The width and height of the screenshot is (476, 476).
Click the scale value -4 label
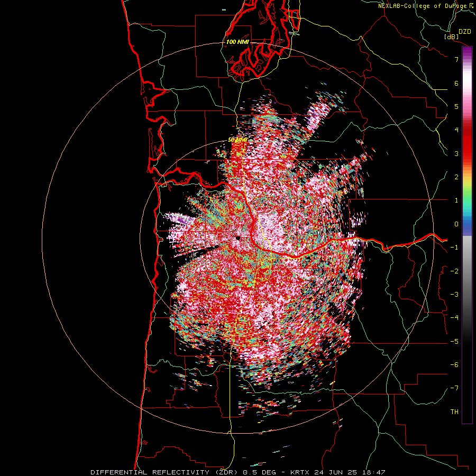click(454, 317)
